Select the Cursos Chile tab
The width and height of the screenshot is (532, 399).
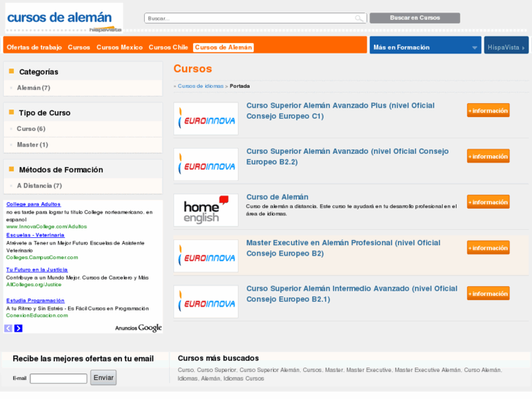click(168, 47)
